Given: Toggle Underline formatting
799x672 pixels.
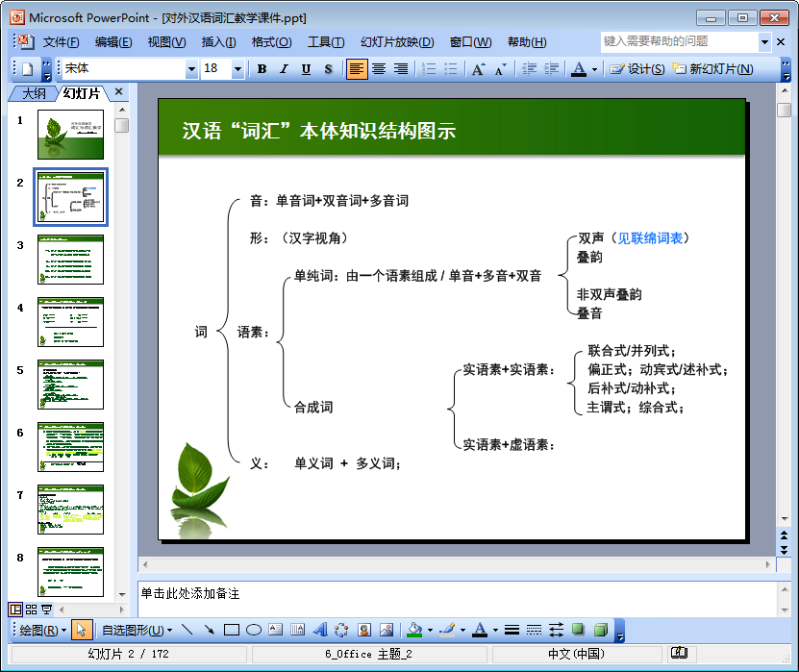Looking at the screenshot, I should [x=306, y=69].
